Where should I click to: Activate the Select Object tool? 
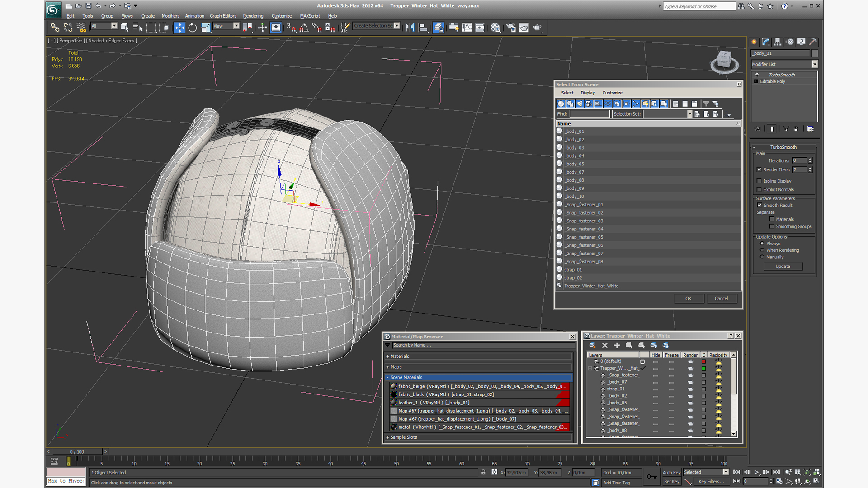pos(125,28)
